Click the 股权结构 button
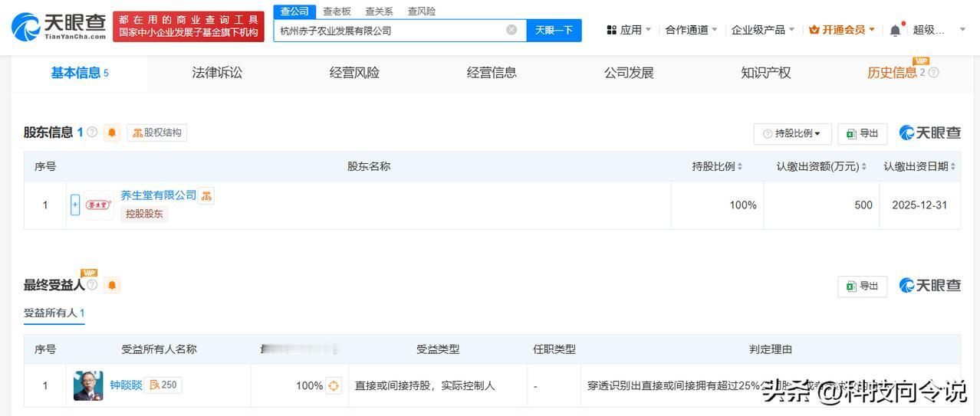Viewport: 980px width, 416px height. pyautogui.click(x=156, y=133)
